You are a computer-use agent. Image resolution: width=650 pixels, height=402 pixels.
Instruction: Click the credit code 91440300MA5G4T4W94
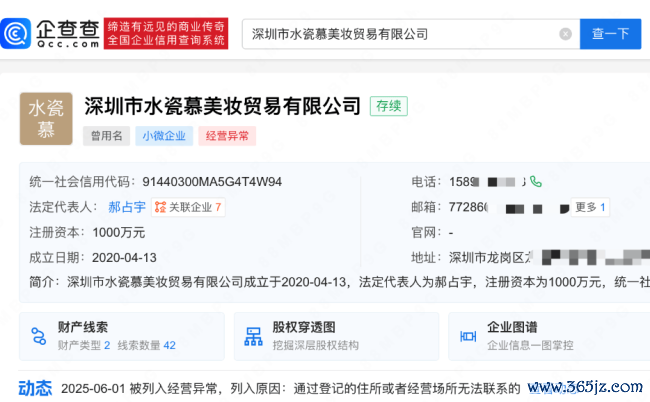tap(212, 182)
